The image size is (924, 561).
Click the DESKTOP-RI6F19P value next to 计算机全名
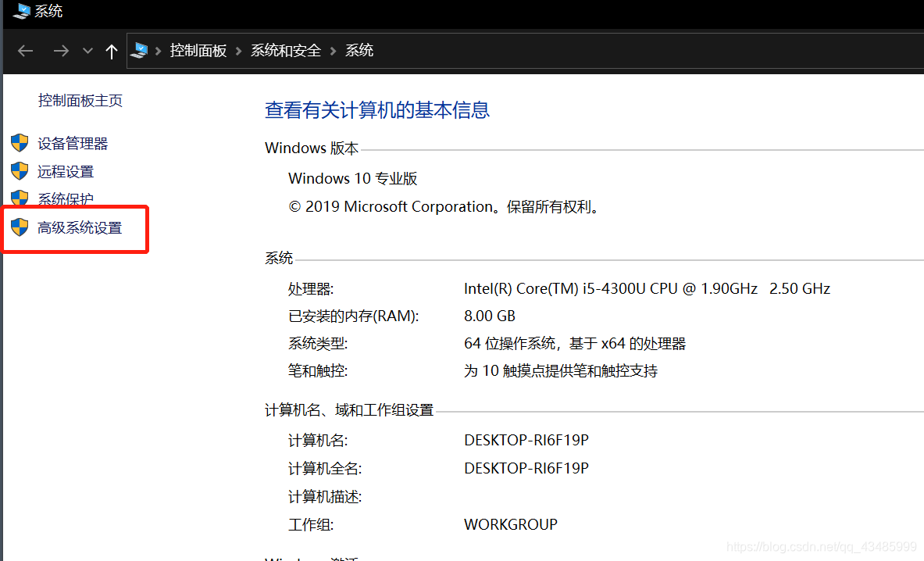[x=526, y=469]
